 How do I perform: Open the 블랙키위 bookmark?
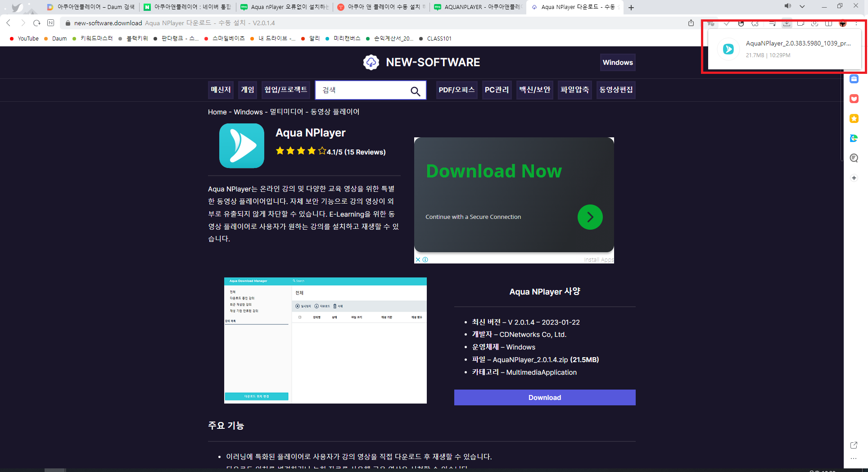[x=133, y=38]
